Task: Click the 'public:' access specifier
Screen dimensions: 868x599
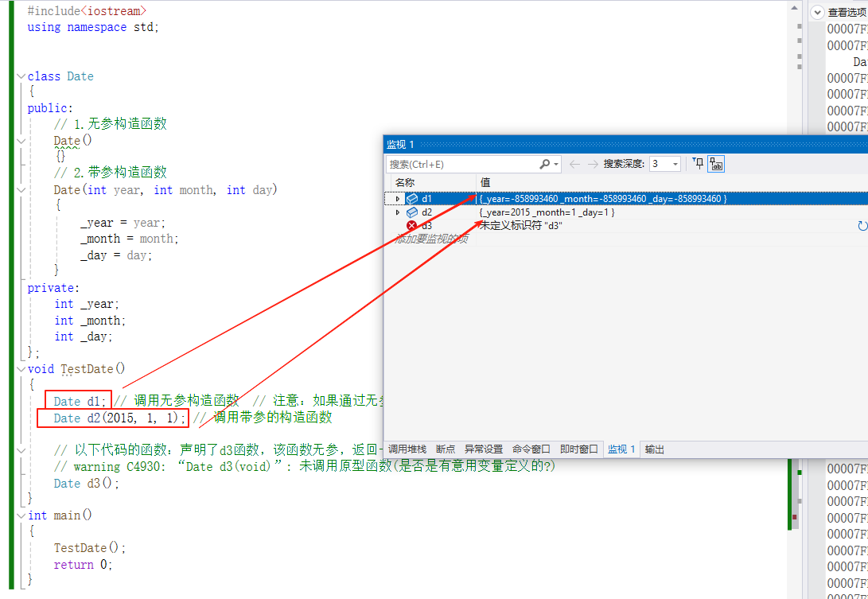Action: [50, 108]
